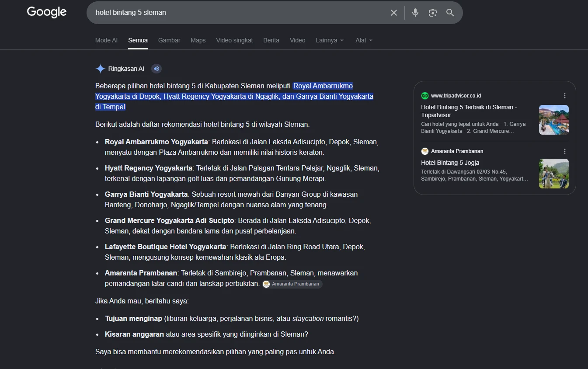
Task: Click the Ringkasan AI label
Action: (x=126, y=69)
